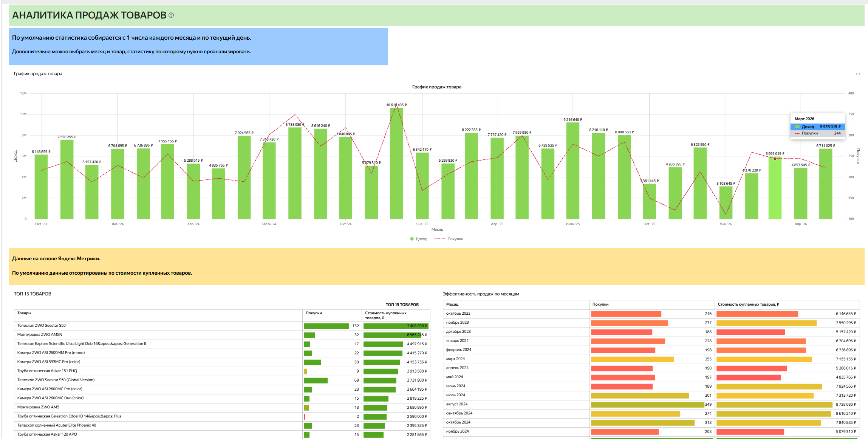This screenshot has height=439, width=868.
Task: Select Телескоп ZWO Seestar S50 (Global Version) row
Action: click(222, 380)
